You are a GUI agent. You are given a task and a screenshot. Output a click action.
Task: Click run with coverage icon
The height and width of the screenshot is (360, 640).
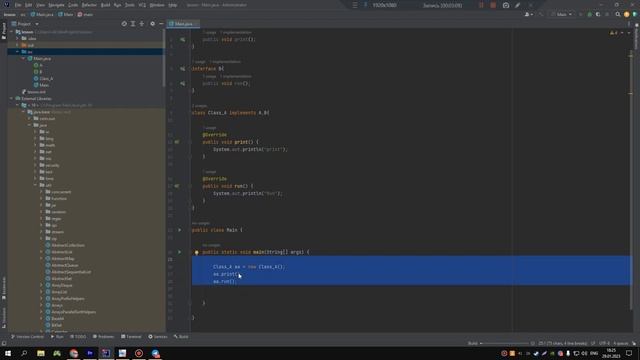coord(598,14)
